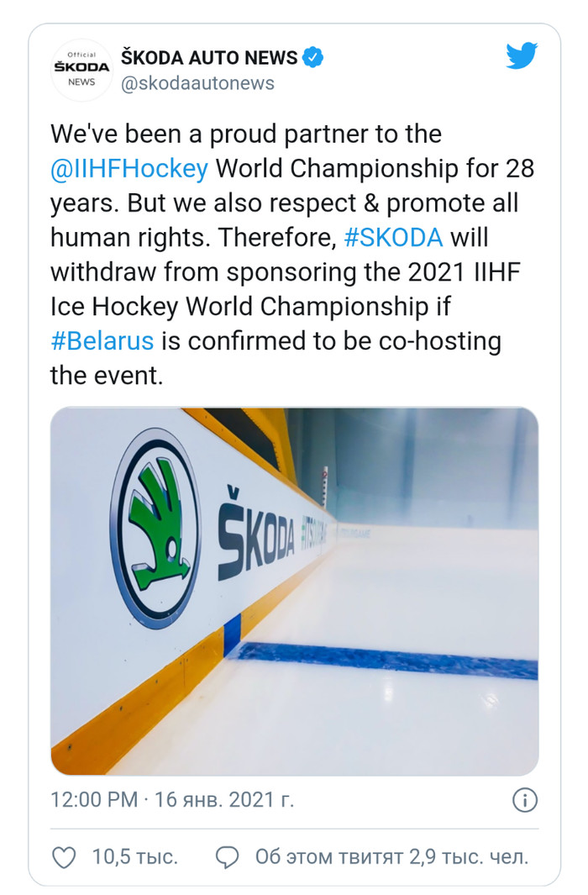Viewport: 588px width, 895px height.
Task: Open the tweet info circle icon
Action: tap(524, 799)
